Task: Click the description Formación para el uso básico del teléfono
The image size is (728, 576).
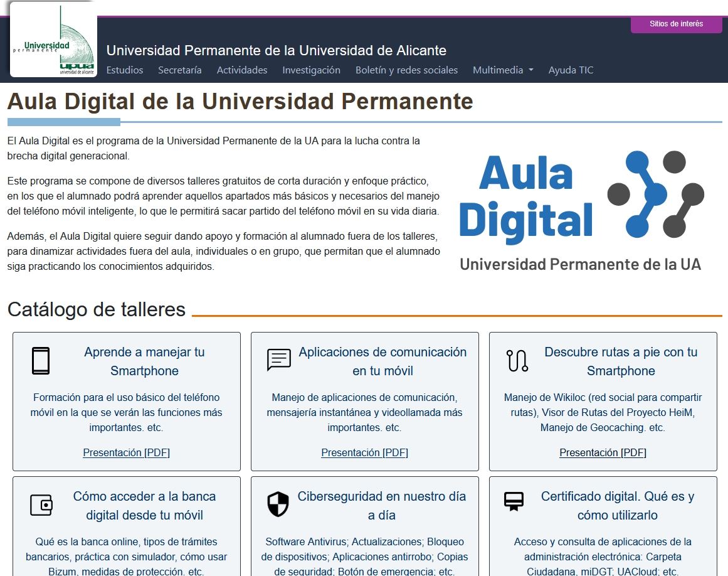Action: coord(126,412)
